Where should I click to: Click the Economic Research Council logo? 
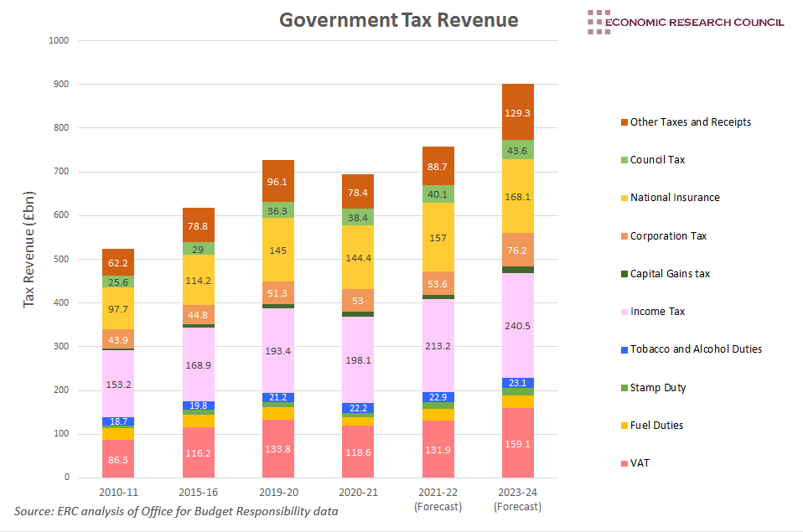685,21
